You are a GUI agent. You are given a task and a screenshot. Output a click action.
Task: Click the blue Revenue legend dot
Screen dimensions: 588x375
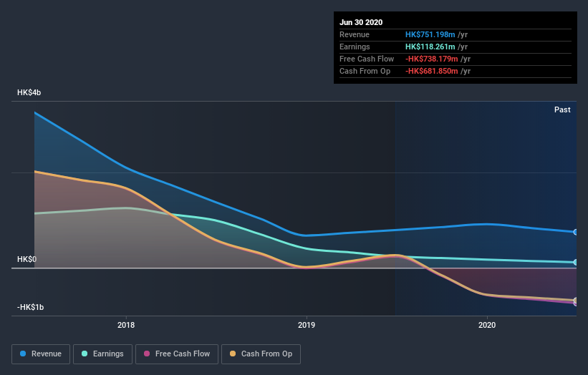[x=23, y=354]
